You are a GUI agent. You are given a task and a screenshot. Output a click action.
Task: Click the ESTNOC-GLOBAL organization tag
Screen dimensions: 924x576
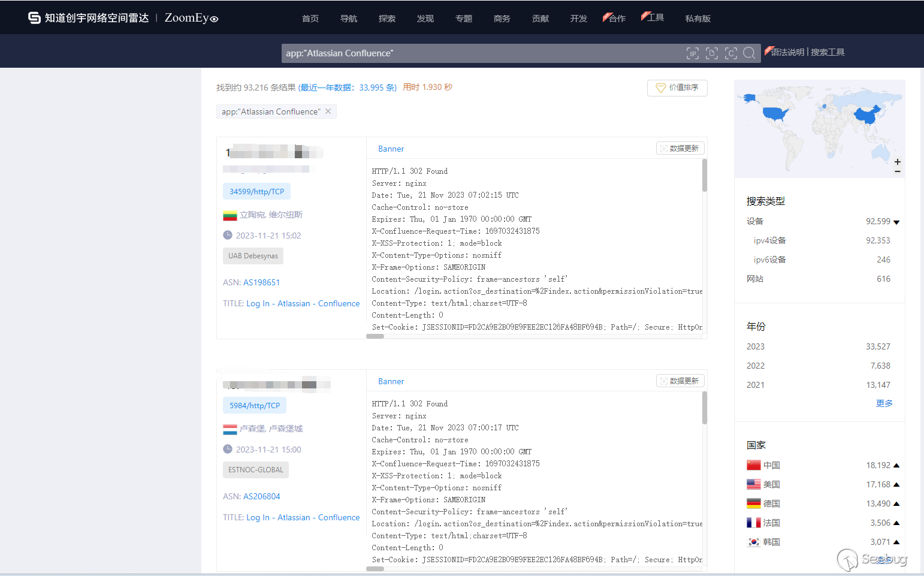[256, 470]
